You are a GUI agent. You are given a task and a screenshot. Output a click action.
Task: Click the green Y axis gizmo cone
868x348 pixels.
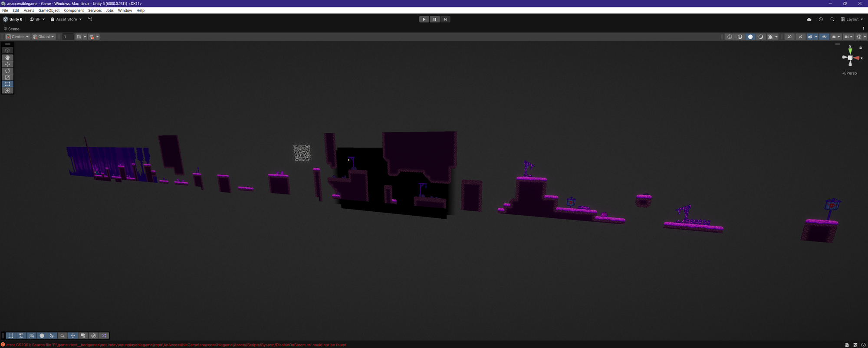(x=850, y=50)
